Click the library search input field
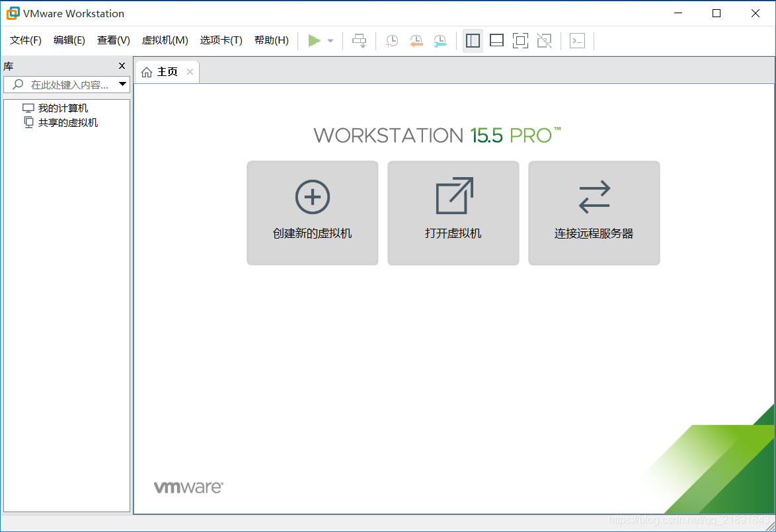Image resolution: width=776 pixels, height=532 pixels. [67, 85]
